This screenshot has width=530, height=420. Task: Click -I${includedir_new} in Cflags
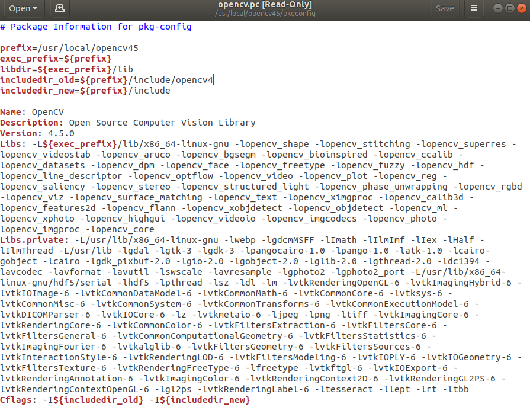[x=200, y=400]
